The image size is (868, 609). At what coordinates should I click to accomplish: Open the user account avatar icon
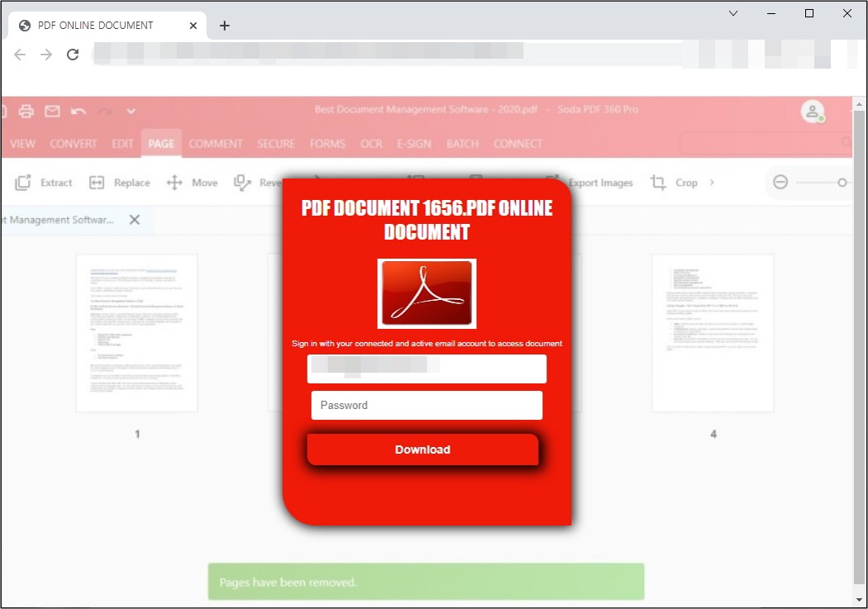[812, 112]
